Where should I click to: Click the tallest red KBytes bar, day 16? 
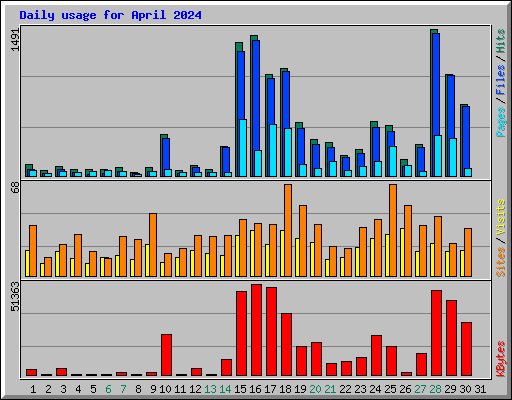257,330
